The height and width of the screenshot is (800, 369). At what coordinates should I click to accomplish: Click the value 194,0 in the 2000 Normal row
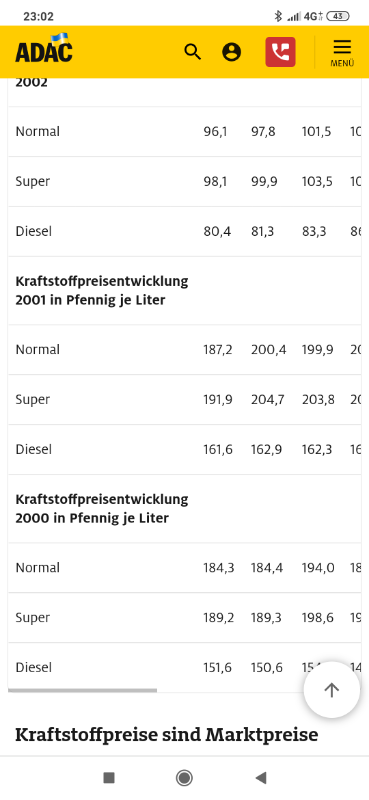point(318,567)
